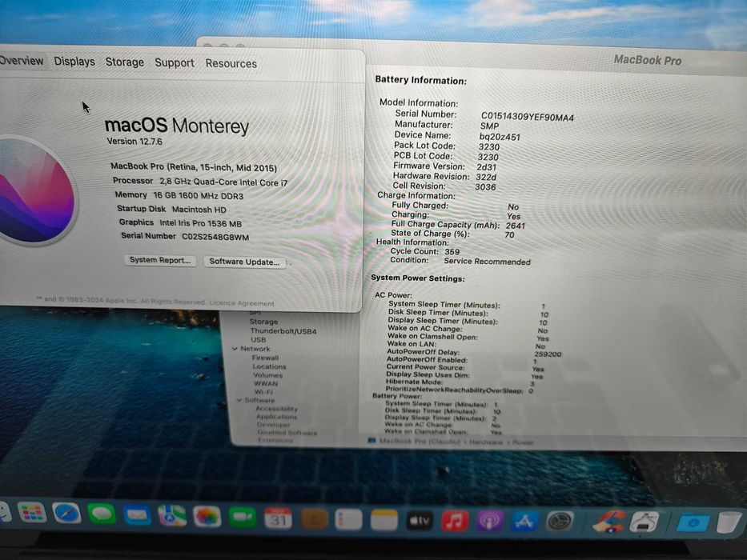Open Maps from the Dock
Image resolution: width=747 pixels, height=560 pixels.
[x=172, y=516]
